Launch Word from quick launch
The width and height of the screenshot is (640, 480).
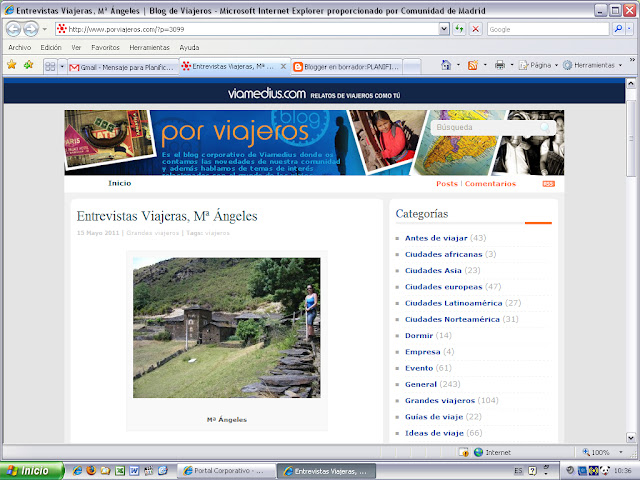click(x=134, y=471)
